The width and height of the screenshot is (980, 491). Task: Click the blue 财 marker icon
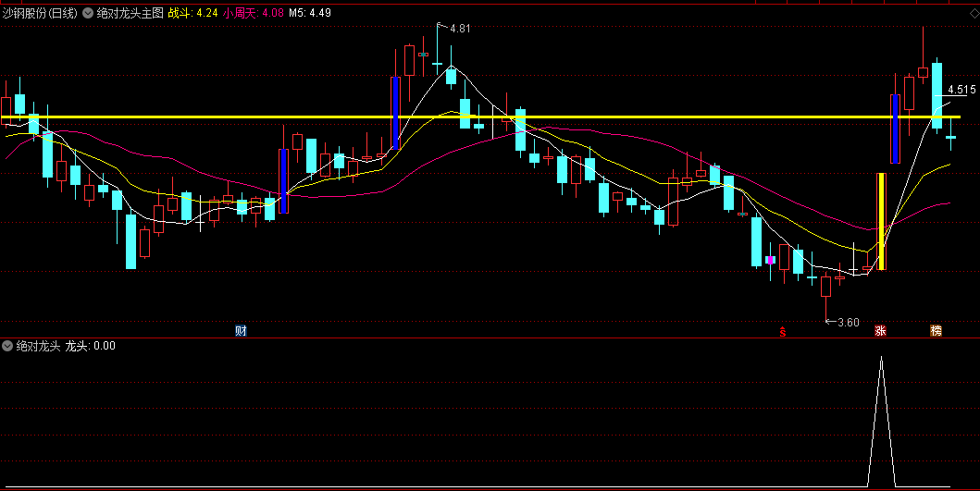click(x=241, y=330)
